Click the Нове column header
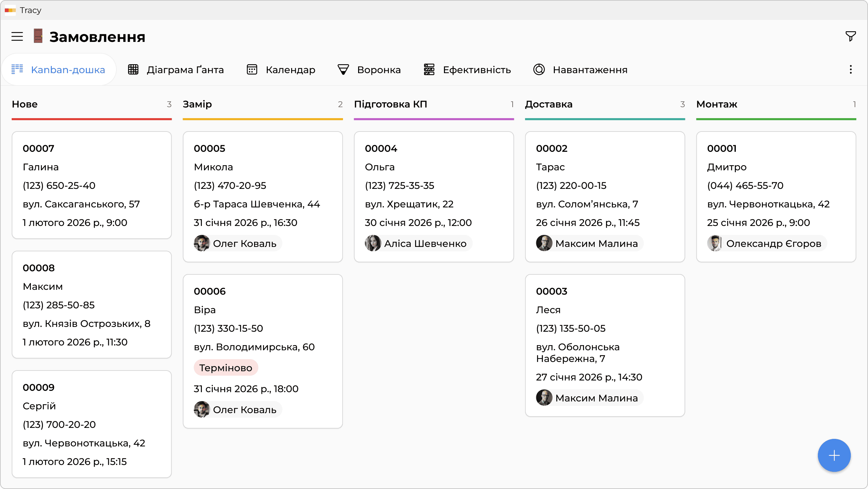868x489 pixels. 25,104
